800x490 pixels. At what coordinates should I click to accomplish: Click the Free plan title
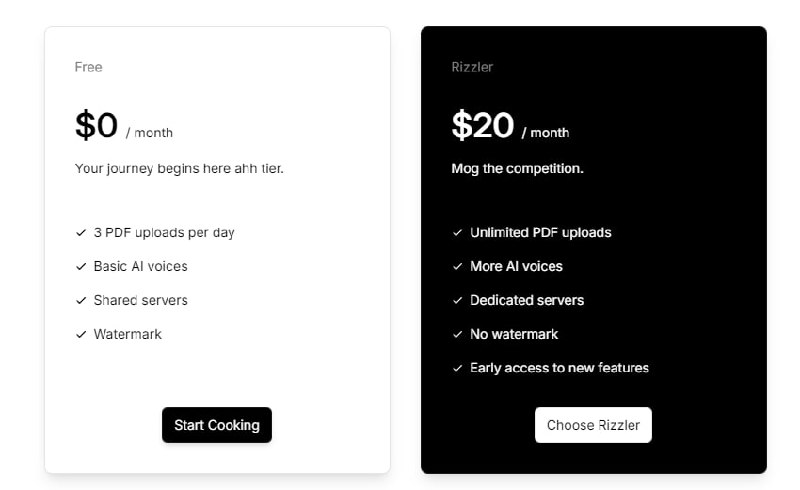(89, 67)
